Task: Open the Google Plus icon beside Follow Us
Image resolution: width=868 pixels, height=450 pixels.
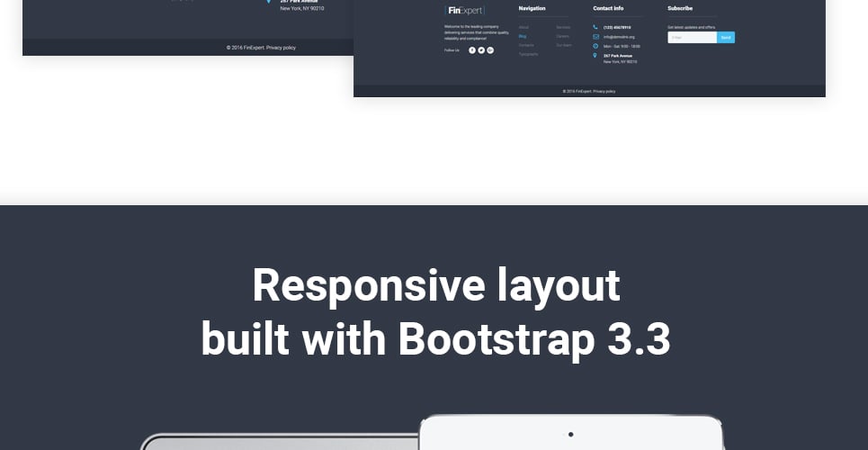Action: (490, 50)
